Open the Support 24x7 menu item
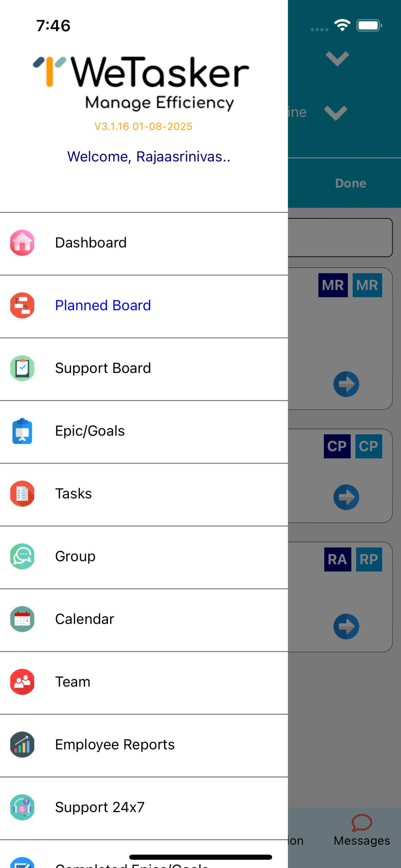The height and width of the screenshot is (868, 401). (x=144, y=807)
